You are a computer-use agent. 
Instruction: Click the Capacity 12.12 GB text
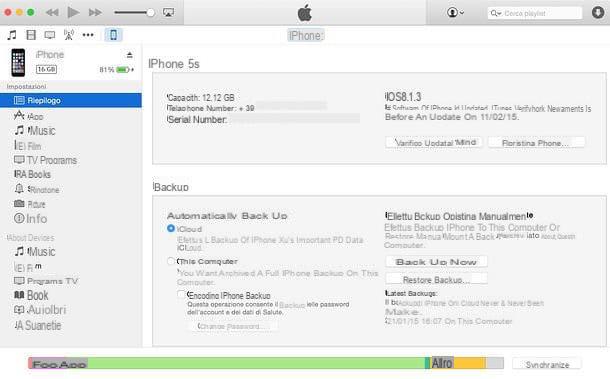[201, 98]
